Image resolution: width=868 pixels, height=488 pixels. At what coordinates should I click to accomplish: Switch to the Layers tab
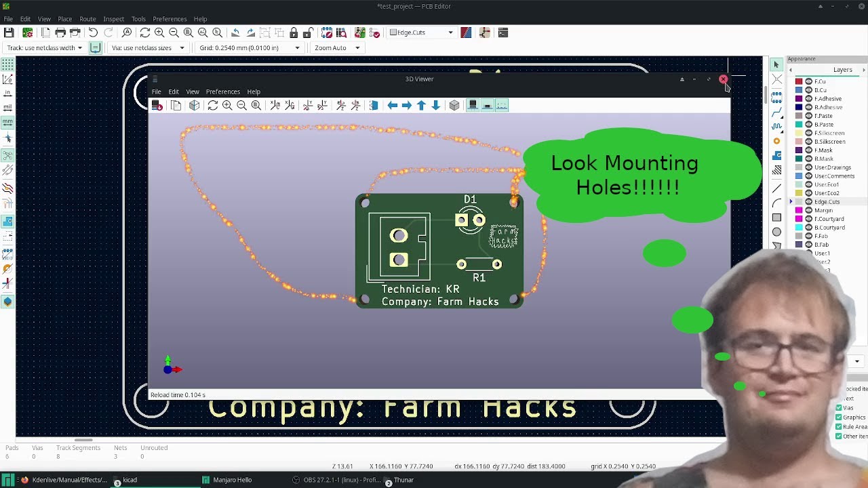[x=843, y=70]
